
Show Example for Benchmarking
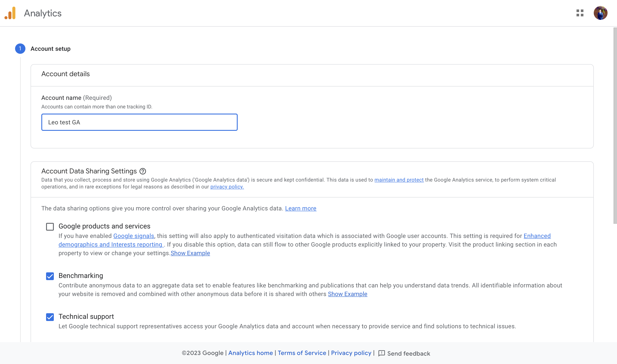347,294
